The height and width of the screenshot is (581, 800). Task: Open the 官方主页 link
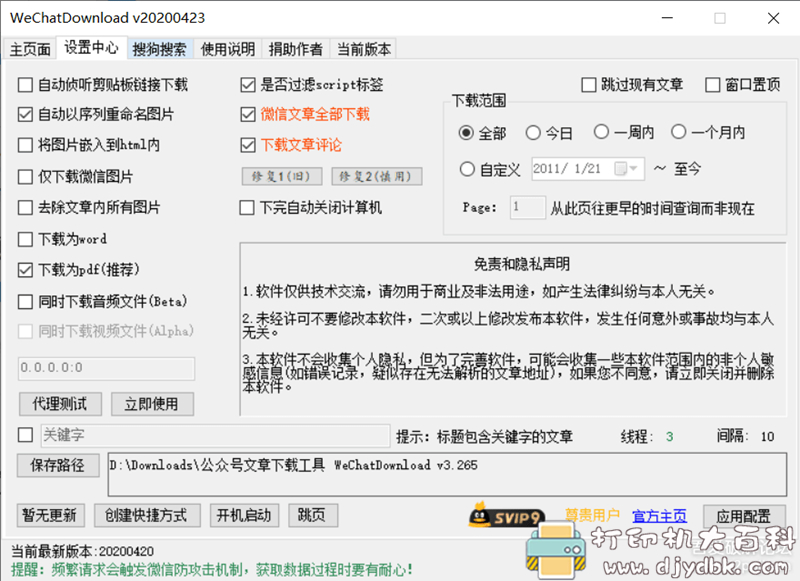(659, 516)
